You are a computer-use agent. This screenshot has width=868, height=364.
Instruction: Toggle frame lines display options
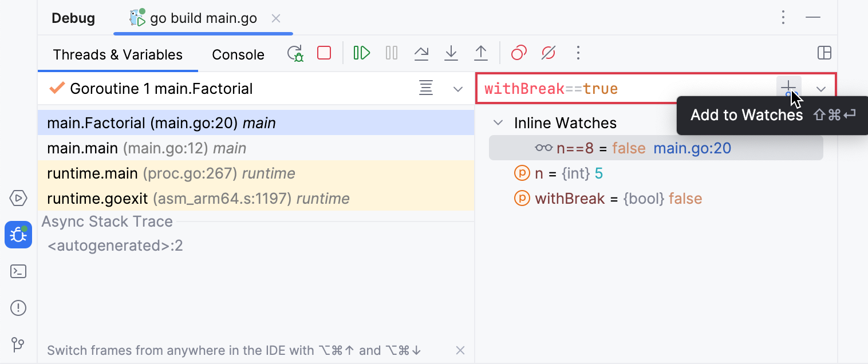coord(426,89)
